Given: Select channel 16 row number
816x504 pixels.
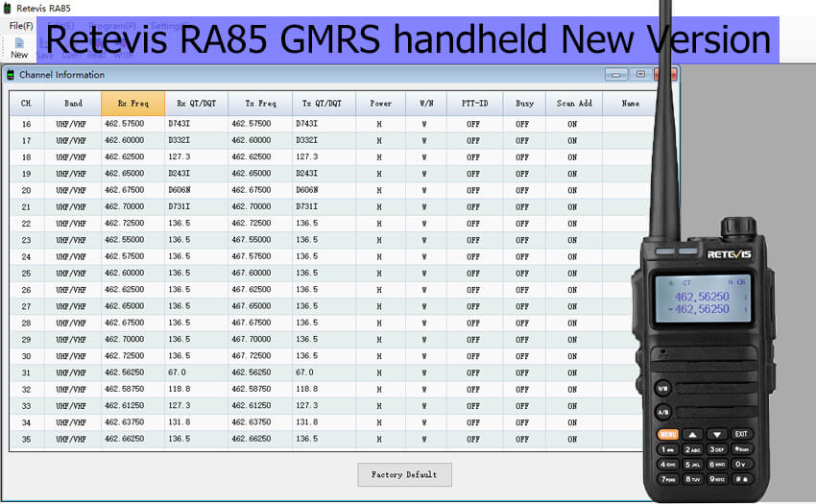Looking at the screenshot, I should pyautogui.click(x=27, y=124).
